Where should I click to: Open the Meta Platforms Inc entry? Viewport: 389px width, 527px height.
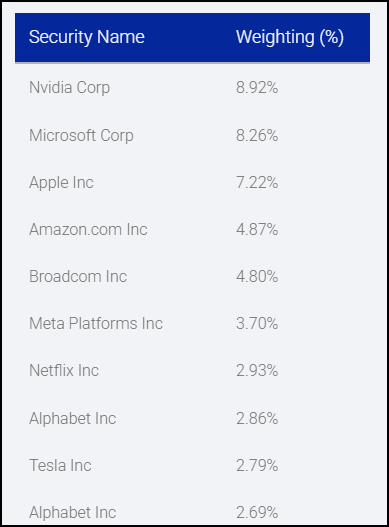coord(96,324)
